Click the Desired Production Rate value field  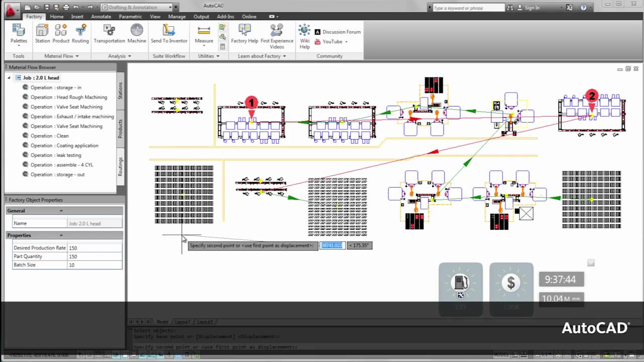pos(95,248)
